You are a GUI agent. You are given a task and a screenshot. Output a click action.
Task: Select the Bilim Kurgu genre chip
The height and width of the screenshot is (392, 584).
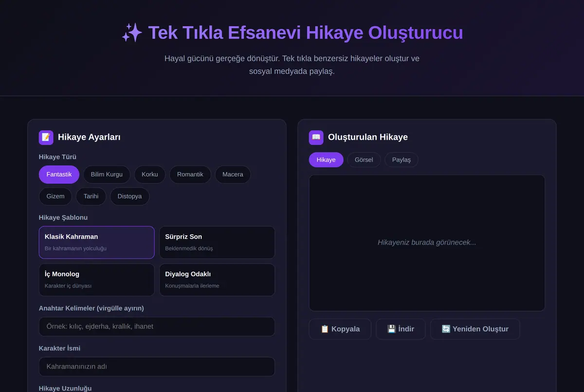coord(107,175)
